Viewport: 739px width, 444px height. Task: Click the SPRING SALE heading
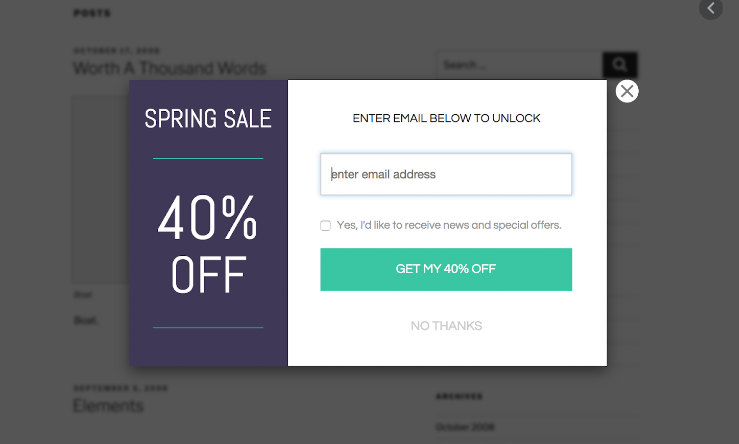[208, 119]
